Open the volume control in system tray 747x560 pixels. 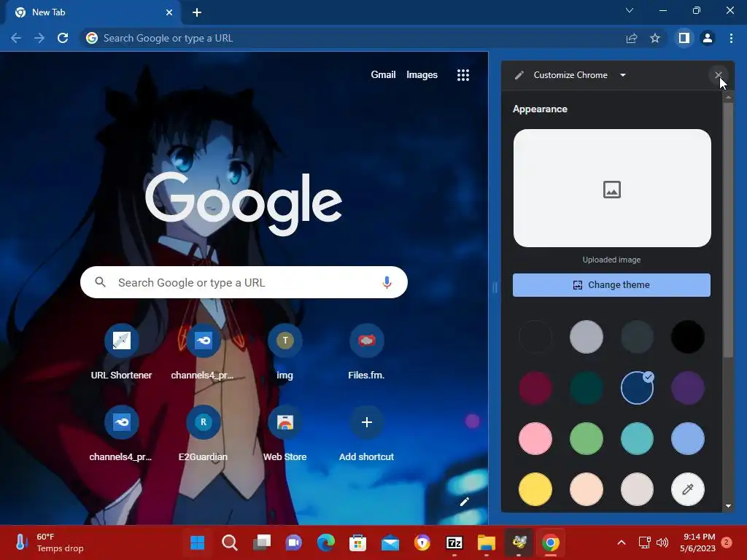point(662,542)
